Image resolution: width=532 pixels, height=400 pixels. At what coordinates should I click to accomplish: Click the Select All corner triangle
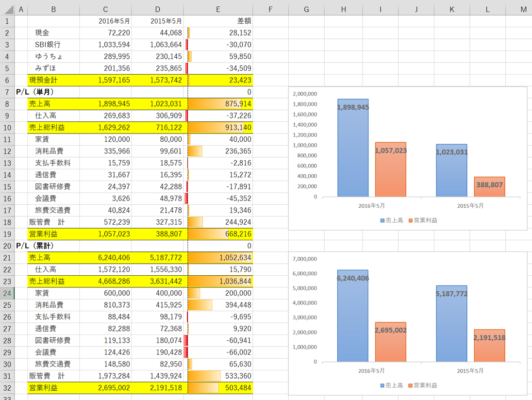(7, 9)
